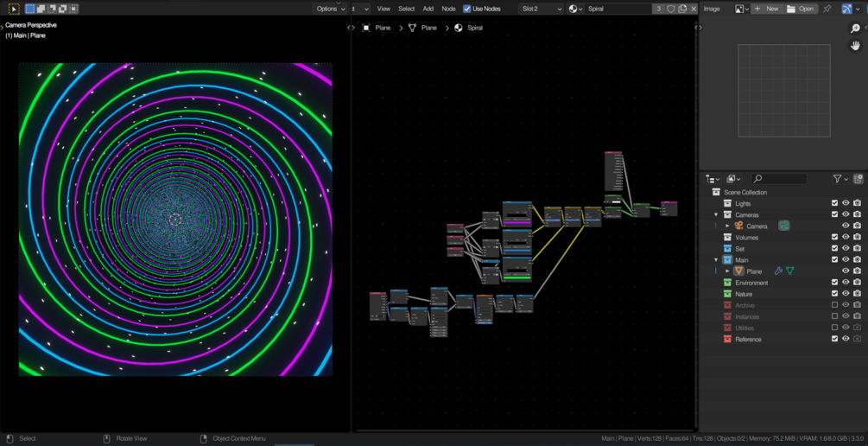
Task: Click the Pan hand gizmo in image editor
Action: coord(855,46)
